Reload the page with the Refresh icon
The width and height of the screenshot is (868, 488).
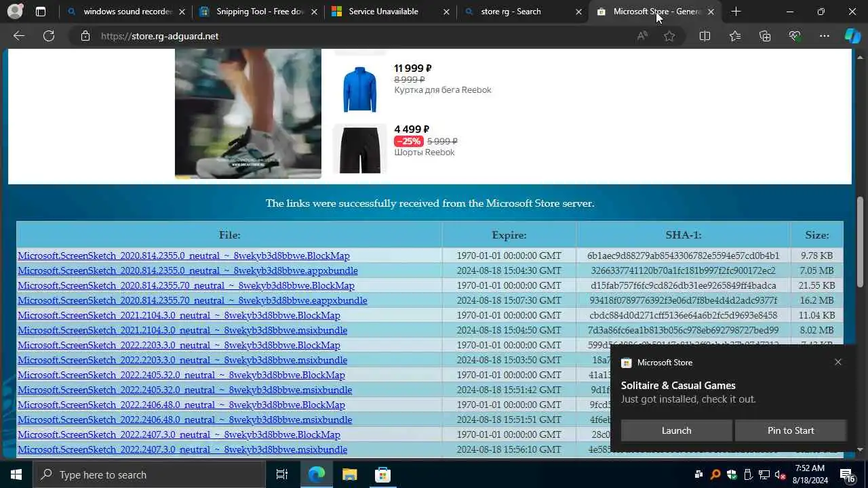click(49, 36)
